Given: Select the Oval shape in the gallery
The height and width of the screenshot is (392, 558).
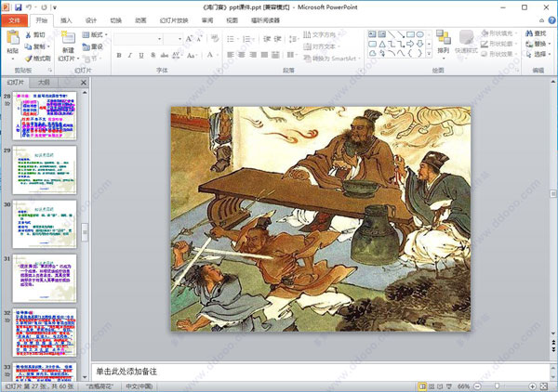Looking at the screenshot, I should [x=420, y=34].
